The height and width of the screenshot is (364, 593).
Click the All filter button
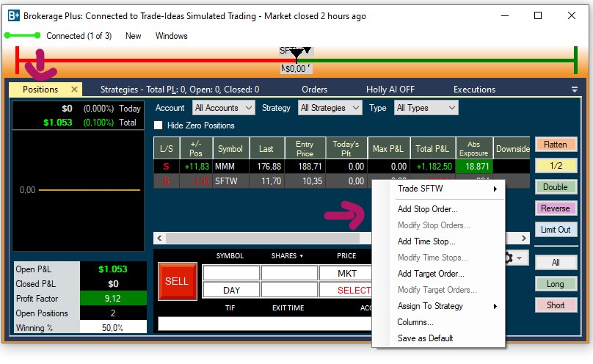pyautogui.click(x=556, y=262)
